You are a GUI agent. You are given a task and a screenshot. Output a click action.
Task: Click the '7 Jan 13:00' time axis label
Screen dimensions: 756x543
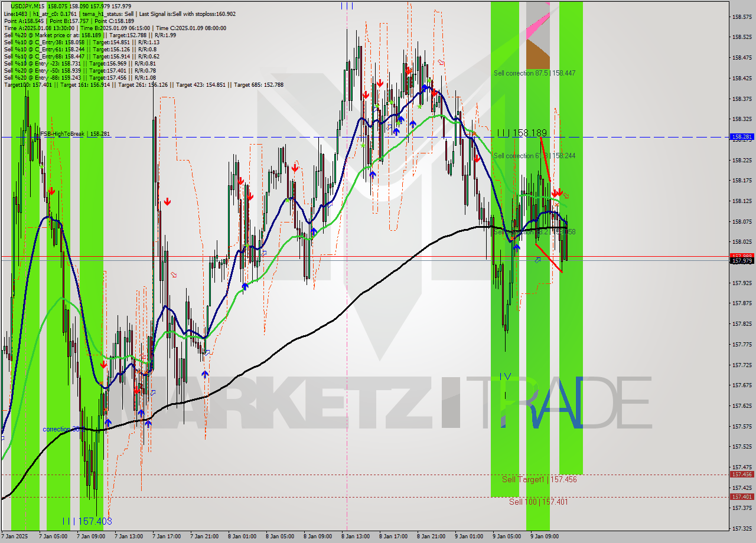coord(129,537)
